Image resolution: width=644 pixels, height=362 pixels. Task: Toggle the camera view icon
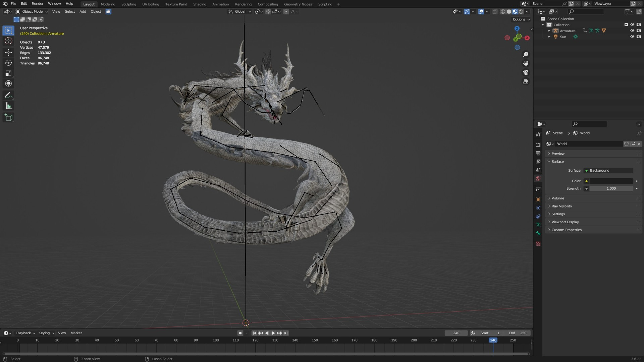526,72
